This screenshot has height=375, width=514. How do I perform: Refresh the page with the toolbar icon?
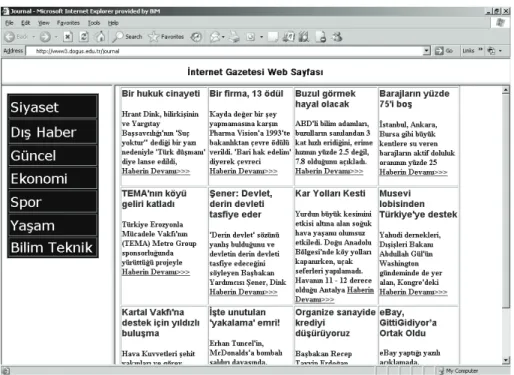click(84, 37)
